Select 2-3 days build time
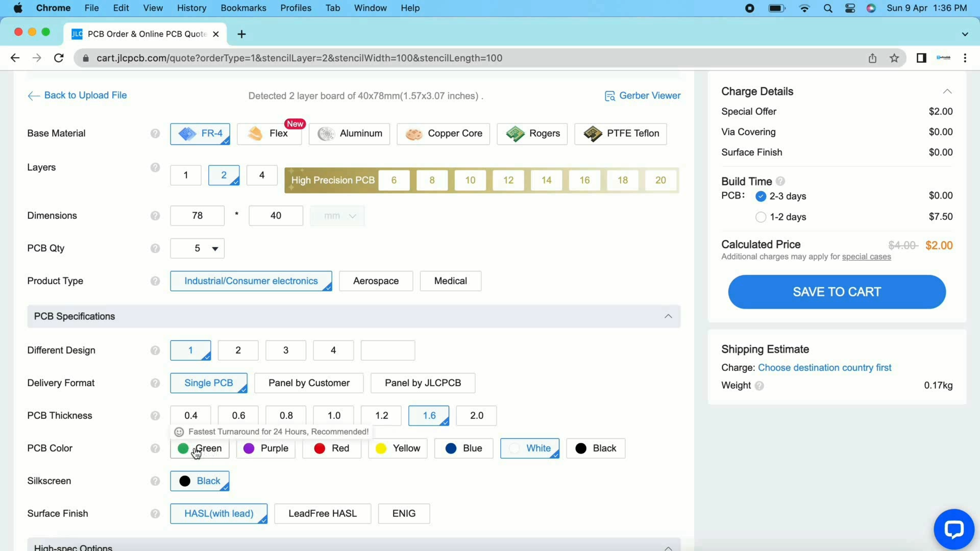The width and height of the screenshot is (980, 551). tap(761, 196)
